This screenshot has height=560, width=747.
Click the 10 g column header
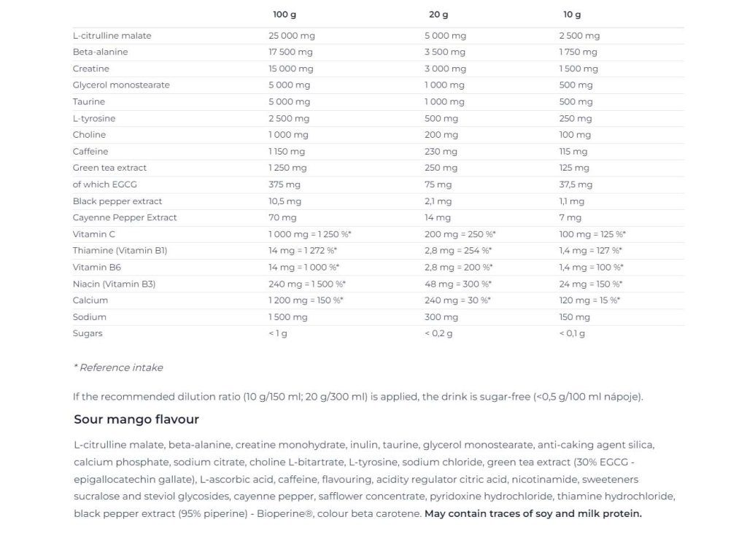point(572,15)
